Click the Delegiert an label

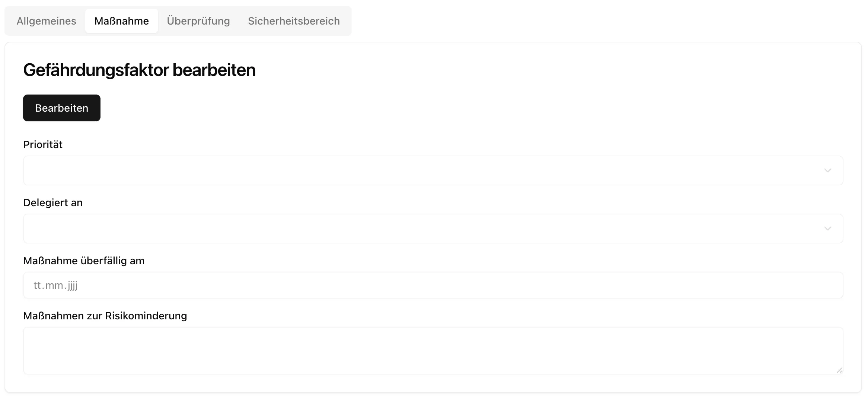(x=53, y=202)
